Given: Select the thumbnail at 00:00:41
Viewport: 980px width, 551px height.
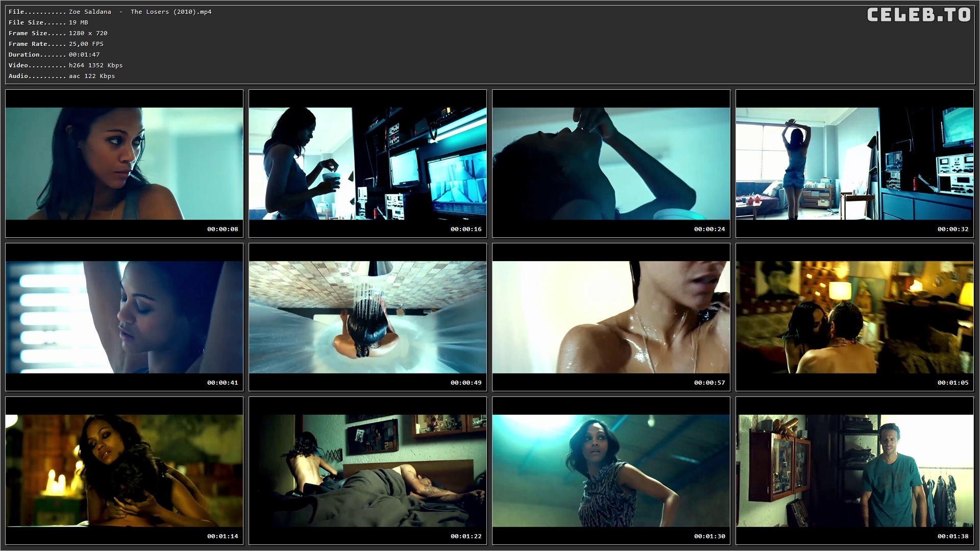Looking at the screenshot, I should pyautogui.click(x=124, y=317).
